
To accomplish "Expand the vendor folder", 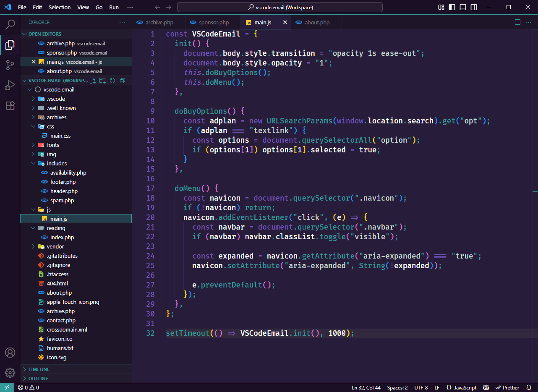I will pos(76,246).
